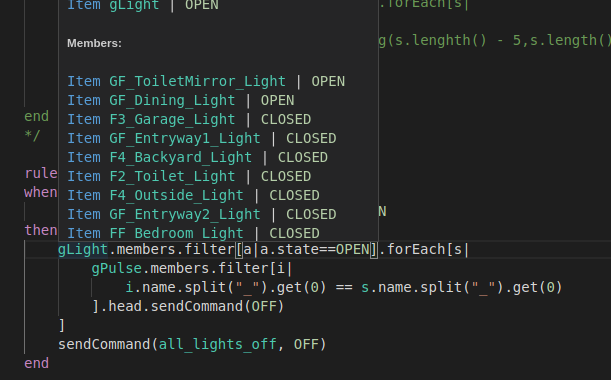
Task: Click FF_Bedroom_Light at popup bottom
Action: [176, 233]
